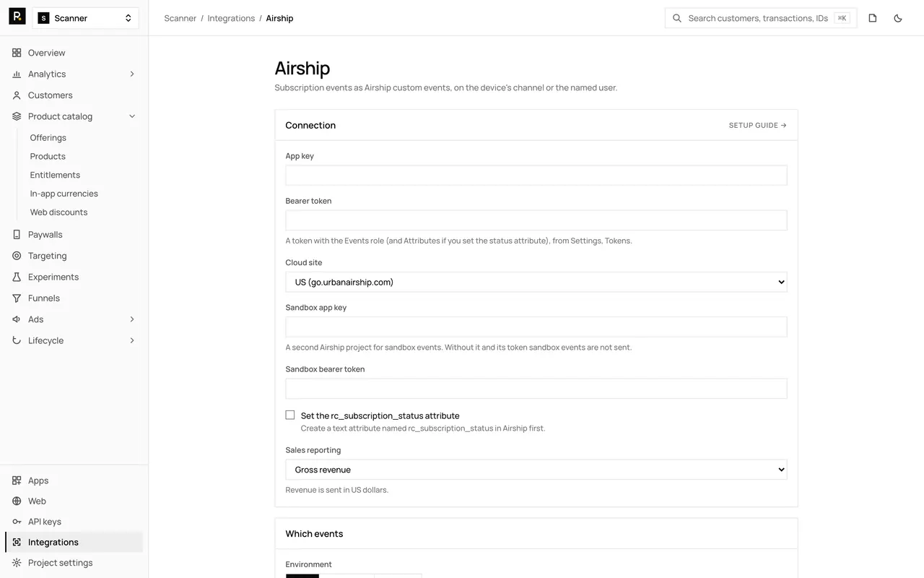Focus the search customers field
The image size is (924, 578).
point(761,18)
